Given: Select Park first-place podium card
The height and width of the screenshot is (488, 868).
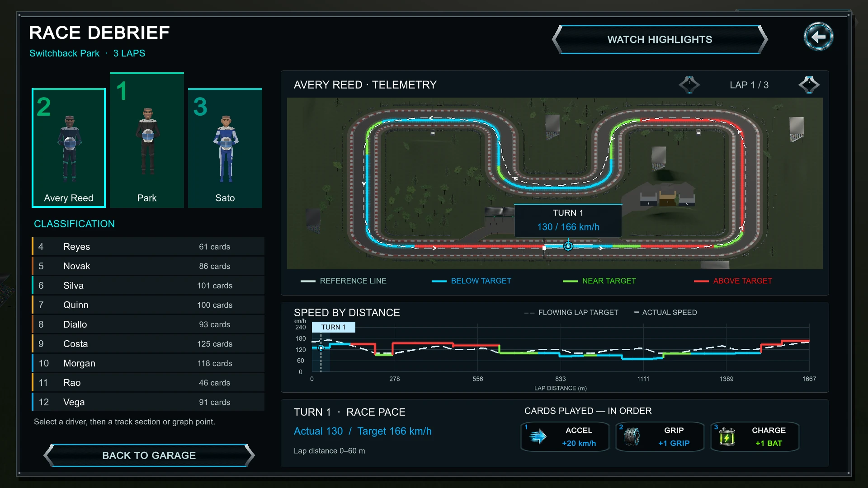Looking at the screenshot, I should pyautogui.click(x=147, y=140).
